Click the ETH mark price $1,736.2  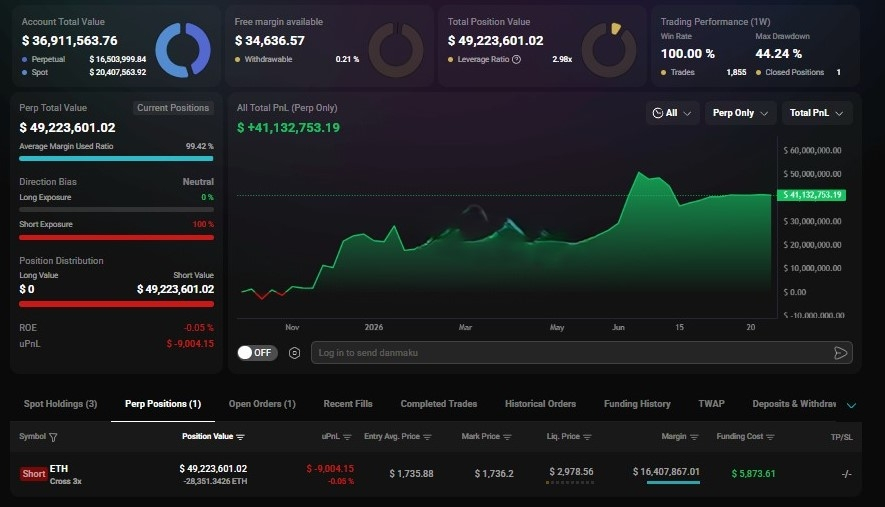494,474
